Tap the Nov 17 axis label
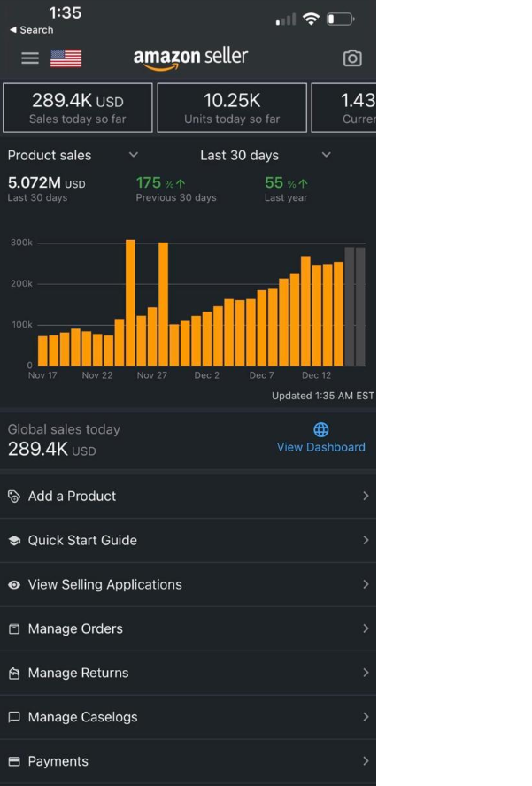Viewport: 532px width, 786px height. [42, 375]
